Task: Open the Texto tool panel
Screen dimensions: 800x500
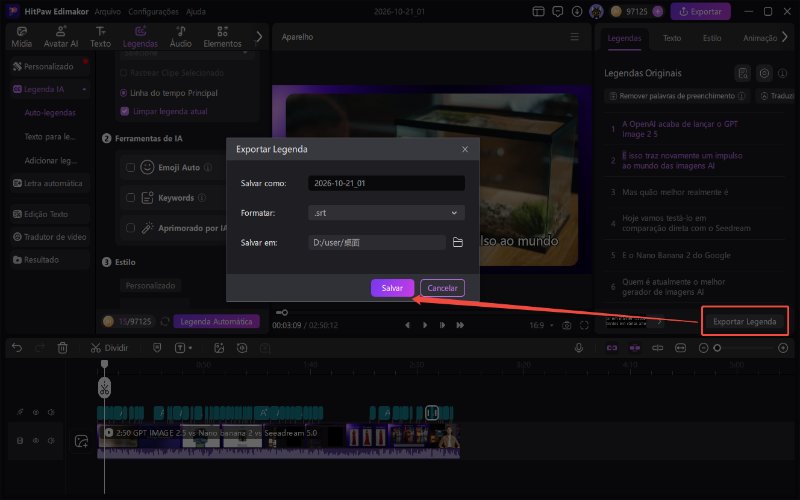Action: coord(101,37)
